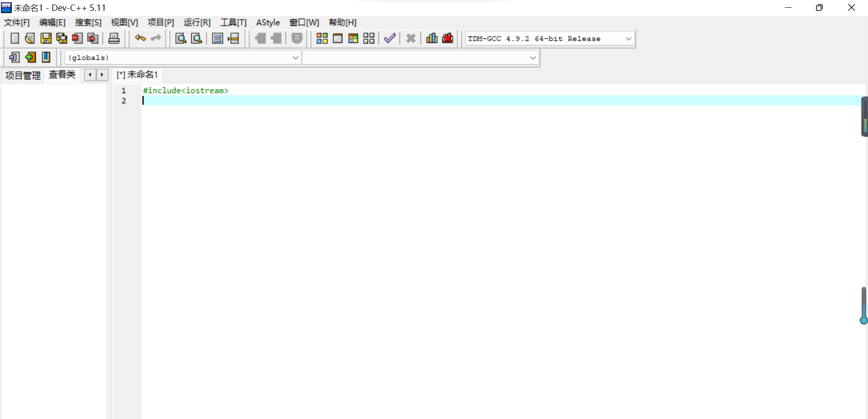Click the Rebuild All grid icon
The height and width of the screenshot is (419, 868).
coord(369,38)
